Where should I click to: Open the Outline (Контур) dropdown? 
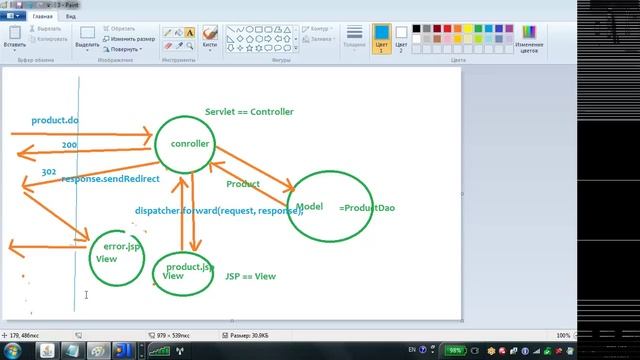pos(318,29)
